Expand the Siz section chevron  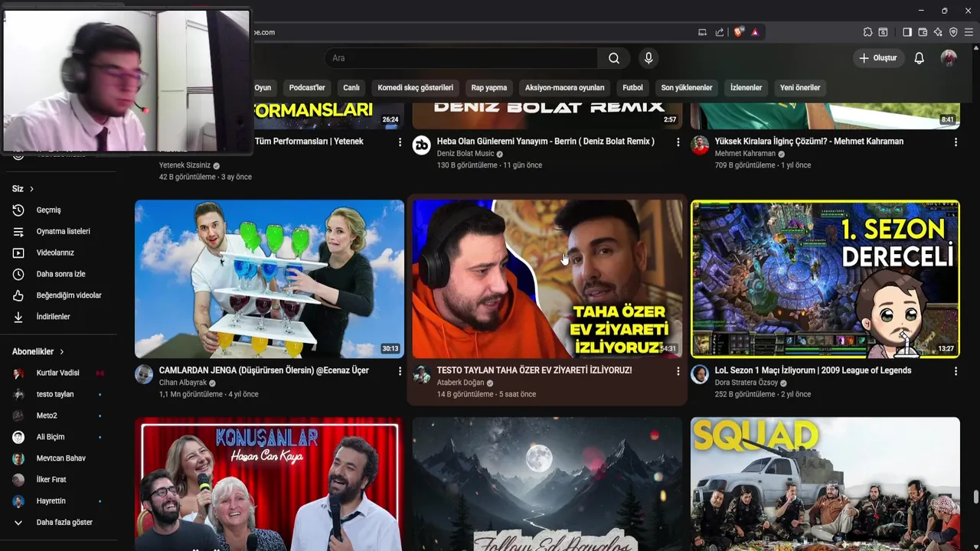point(31,189)
